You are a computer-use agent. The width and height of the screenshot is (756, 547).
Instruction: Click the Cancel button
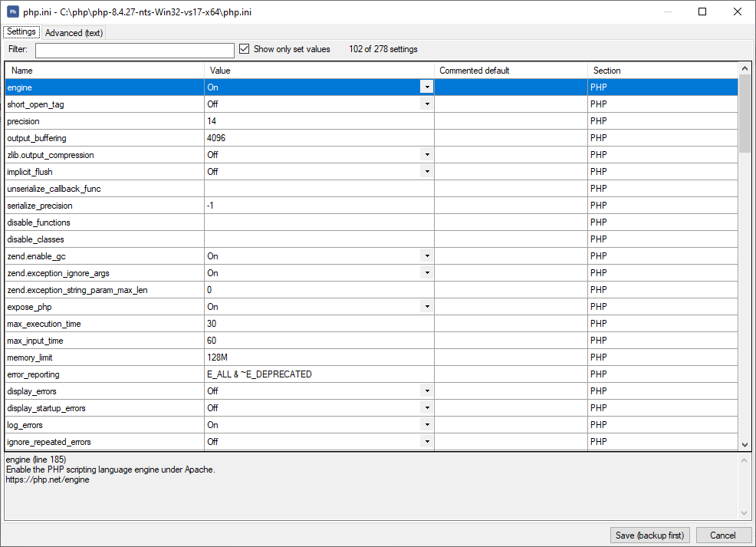click(723, 535)
